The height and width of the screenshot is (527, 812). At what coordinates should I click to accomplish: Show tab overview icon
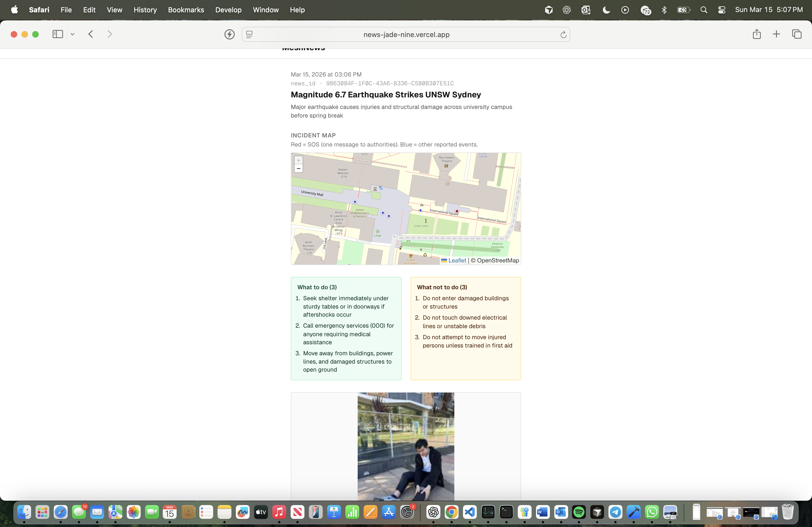[x=797, y=34]
